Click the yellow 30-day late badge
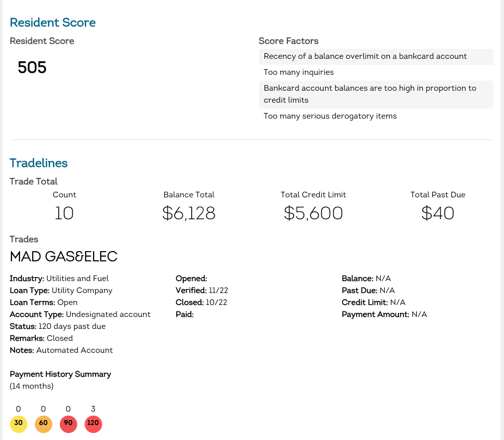 coord(18,424)
